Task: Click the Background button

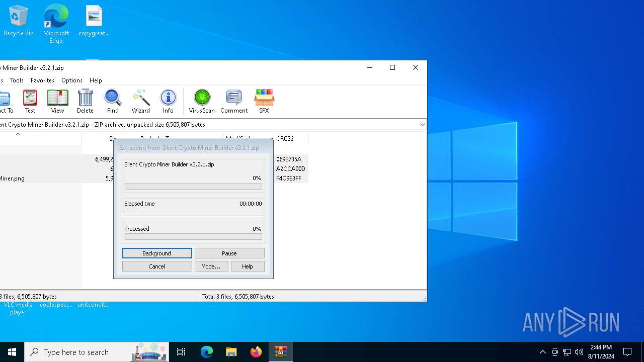Action: (157, 253)
